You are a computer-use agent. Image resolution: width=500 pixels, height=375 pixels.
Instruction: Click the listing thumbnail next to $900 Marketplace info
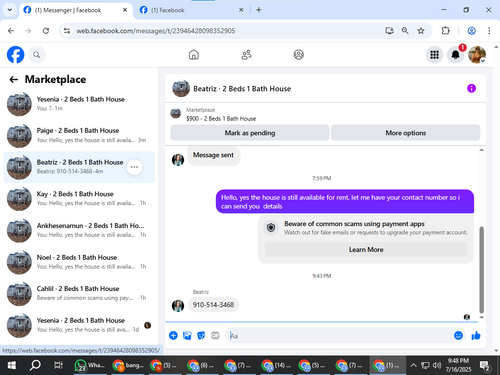coord(176,113)
